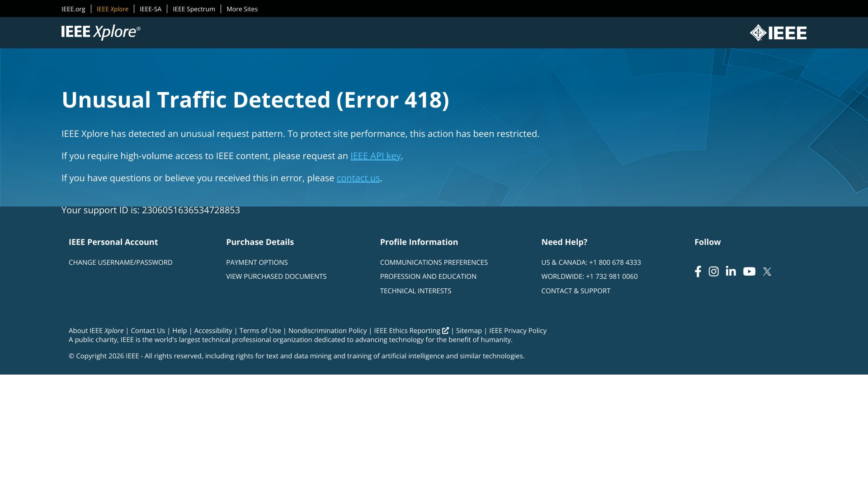The width and height of the screenshot is (868, 488).
Task: Click the IEEE logo in header
Action: coord(778,33)
